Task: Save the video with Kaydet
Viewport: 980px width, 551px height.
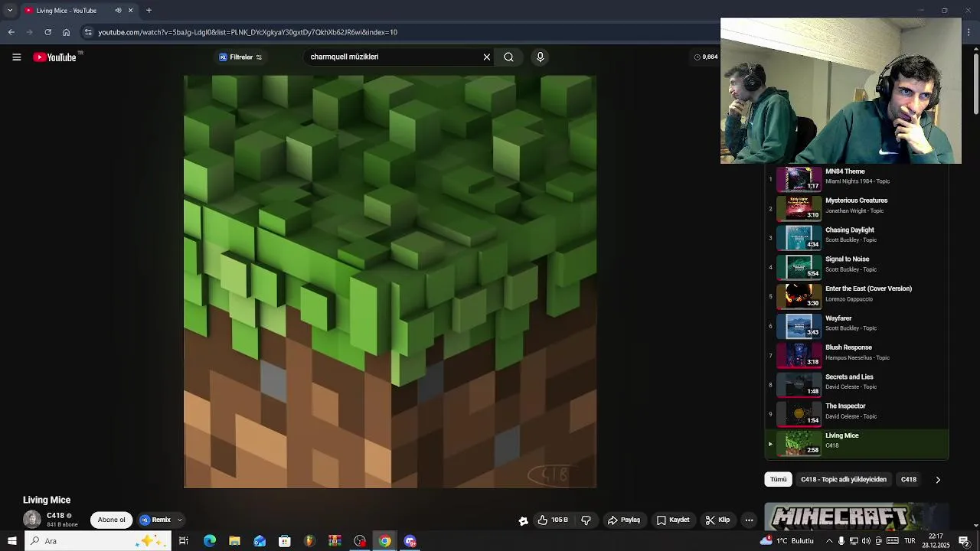Action: [673, 520]
